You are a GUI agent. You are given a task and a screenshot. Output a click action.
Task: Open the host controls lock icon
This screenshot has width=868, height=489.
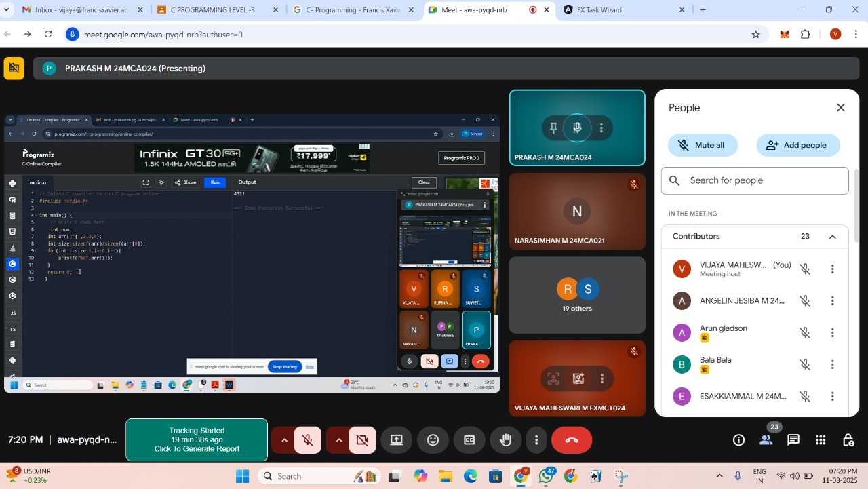click(x=848, y=440)
